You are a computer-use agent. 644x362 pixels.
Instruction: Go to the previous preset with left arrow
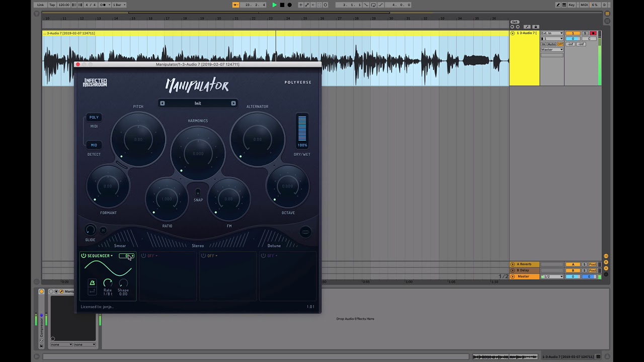(x=163, y=103)
